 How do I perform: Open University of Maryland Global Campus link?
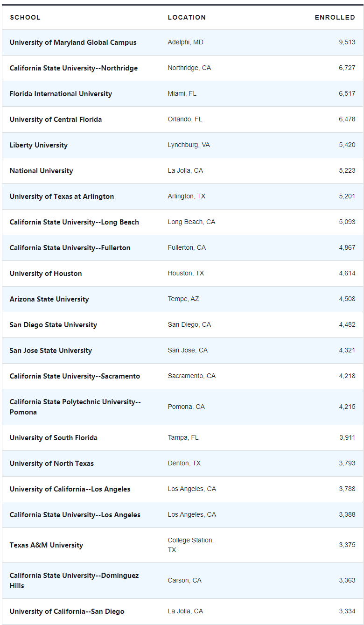point(73,42)
